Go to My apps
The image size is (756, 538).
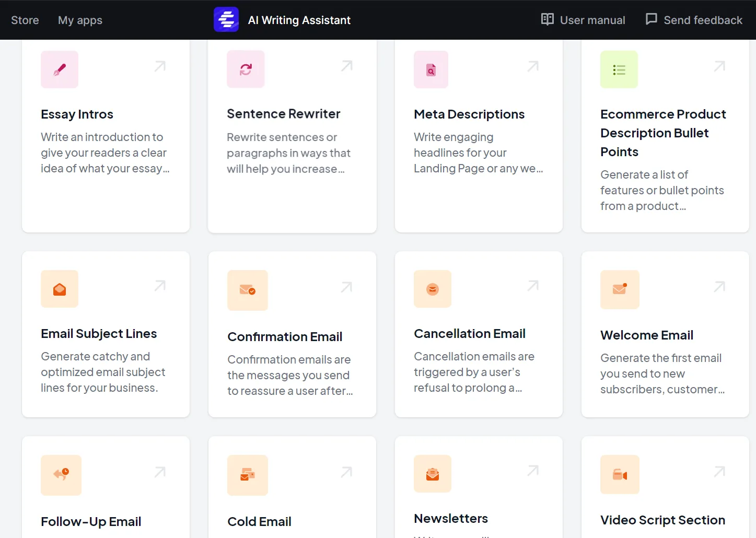[x=80, y=20]
